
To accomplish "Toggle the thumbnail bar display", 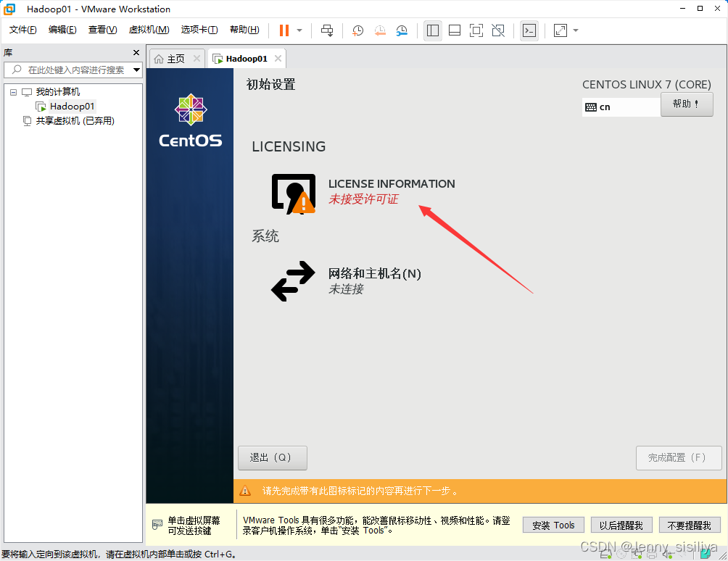I will [455, 30].
